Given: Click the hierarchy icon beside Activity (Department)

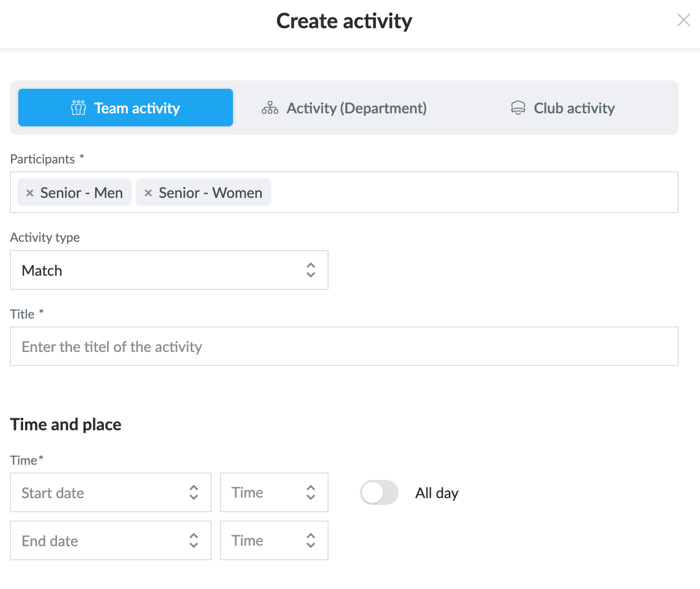Looking at the screenshot, I should [x=270, y=108].
